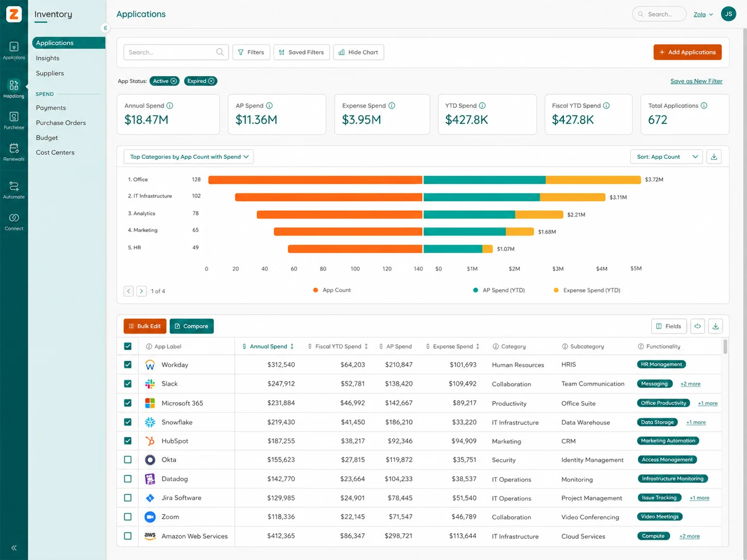The width and height of the screenshot is (747, 560).
Task: Remove the Active status filter chip
Action: click(x=174, y=81)
